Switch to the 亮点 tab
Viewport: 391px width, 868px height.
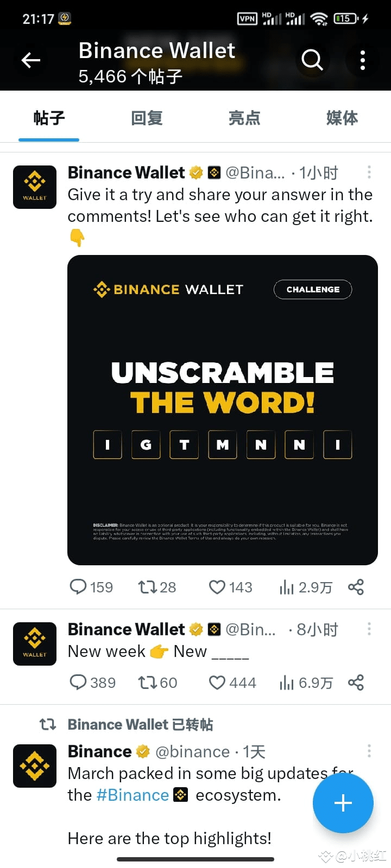point(244,118)
